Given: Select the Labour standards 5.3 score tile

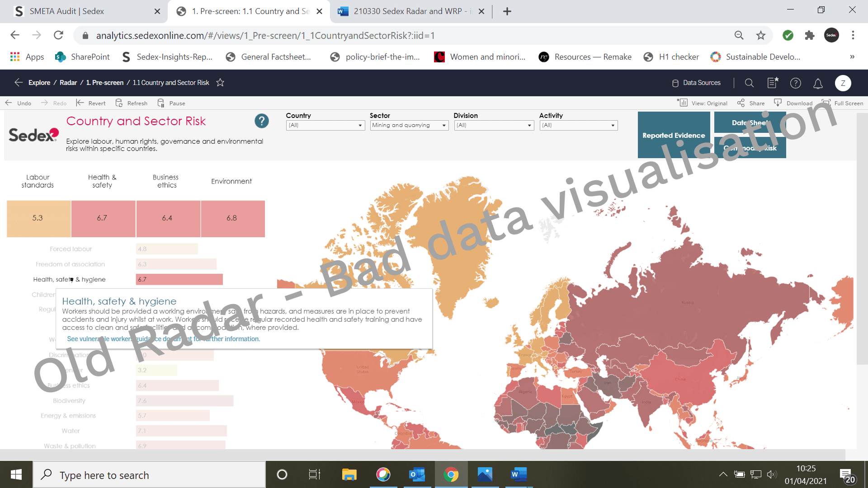Looking at the screenshot, I should pos(38,218).
